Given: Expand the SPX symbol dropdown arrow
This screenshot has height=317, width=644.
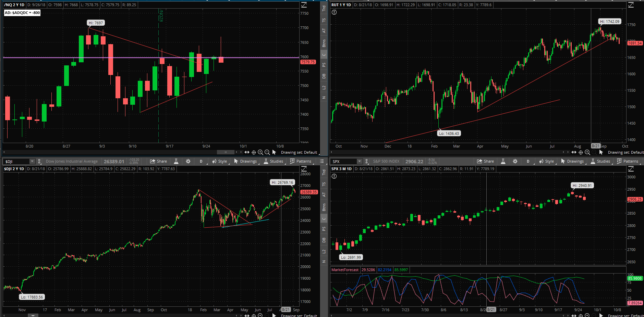Looking at the screenshot, I should (x=359, y=161).
